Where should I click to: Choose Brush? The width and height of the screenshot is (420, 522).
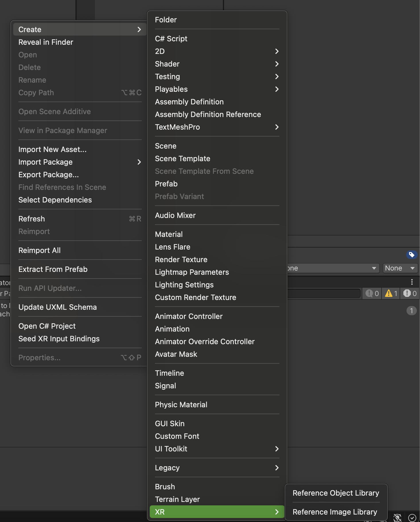[217, 487]
